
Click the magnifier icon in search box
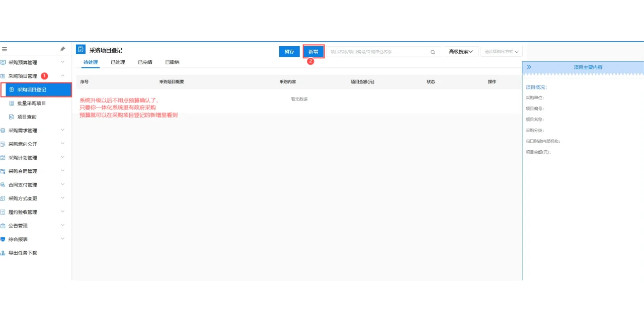433,52
